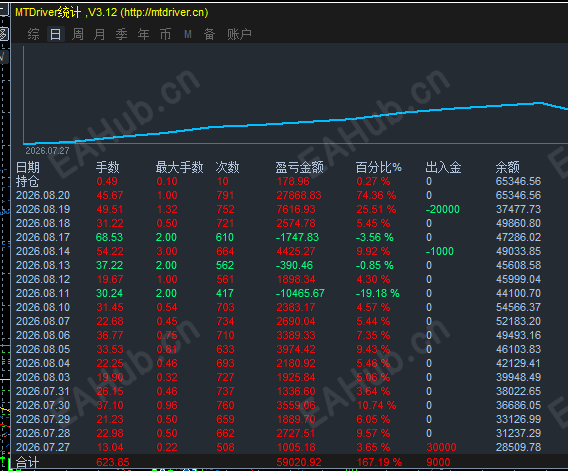Open the 月 monthly statistics tab

(x=100, y=34)
